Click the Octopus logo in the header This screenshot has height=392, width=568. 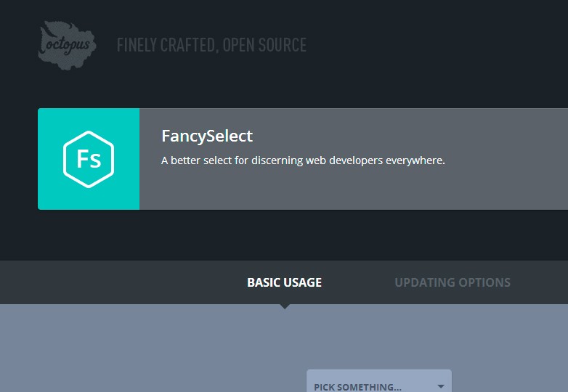tap(67, 45)
